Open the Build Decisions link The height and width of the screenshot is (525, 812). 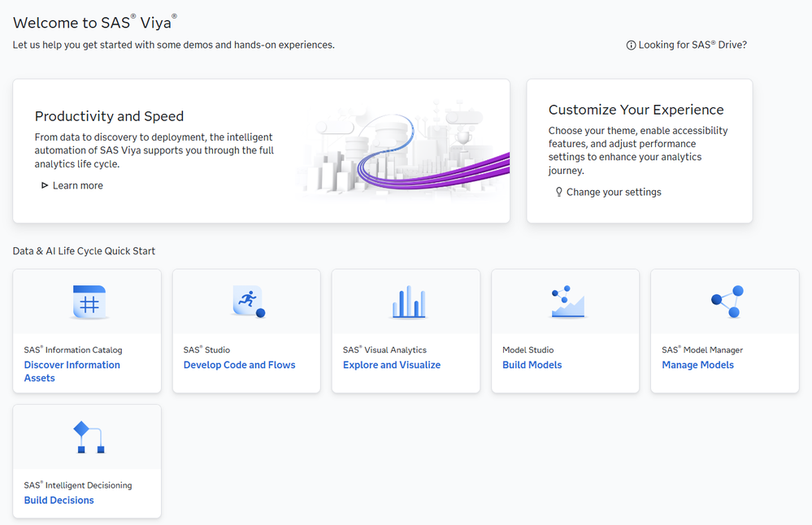coord(59,500)
